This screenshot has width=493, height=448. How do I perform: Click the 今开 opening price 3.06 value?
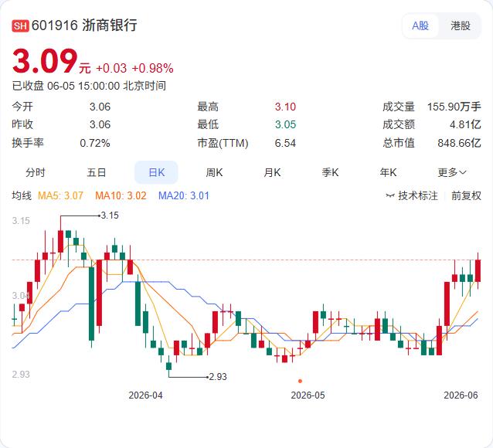(x=100, y=107)
